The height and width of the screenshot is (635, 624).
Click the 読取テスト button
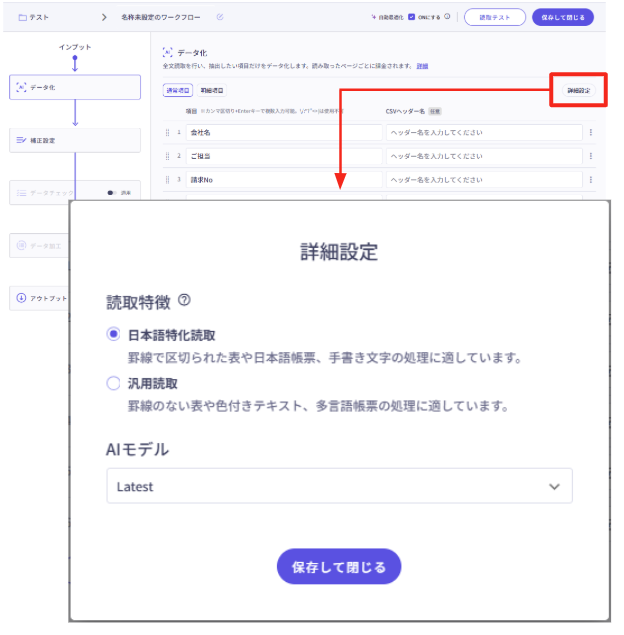tap(494, 17)
